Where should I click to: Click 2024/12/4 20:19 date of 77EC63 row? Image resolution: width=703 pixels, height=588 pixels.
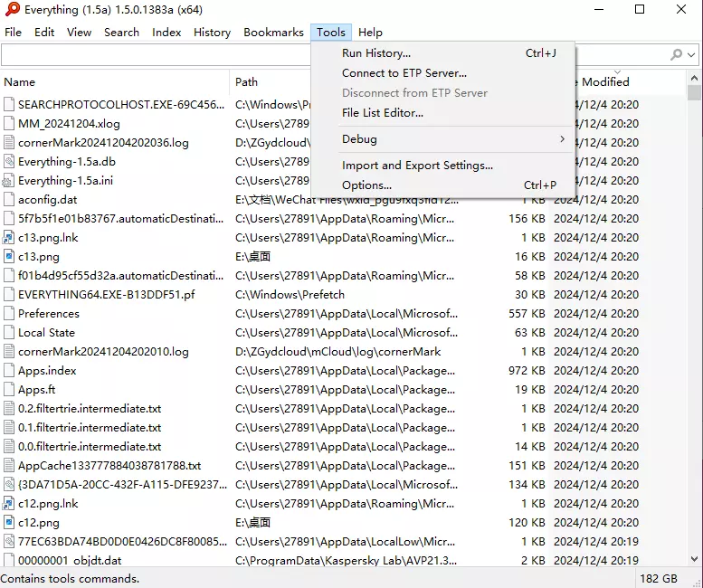pyautogui.click(x=596, y=541)
